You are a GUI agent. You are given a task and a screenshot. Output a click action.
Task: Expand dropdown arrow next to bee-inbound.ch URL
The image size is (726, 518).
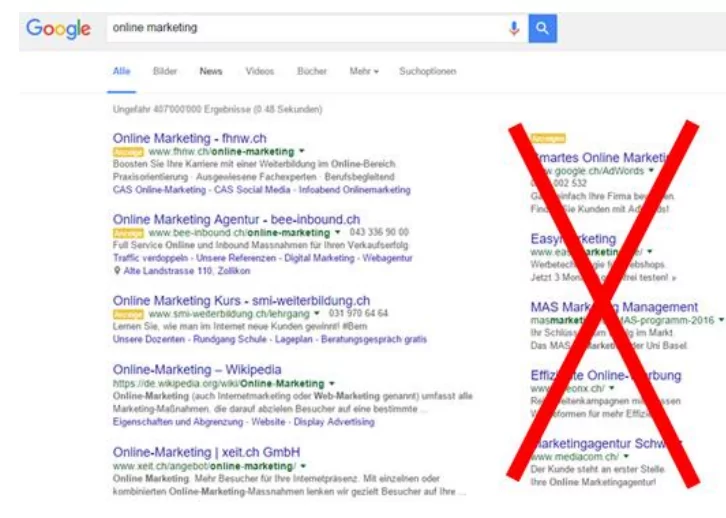(x=338, y=232)
